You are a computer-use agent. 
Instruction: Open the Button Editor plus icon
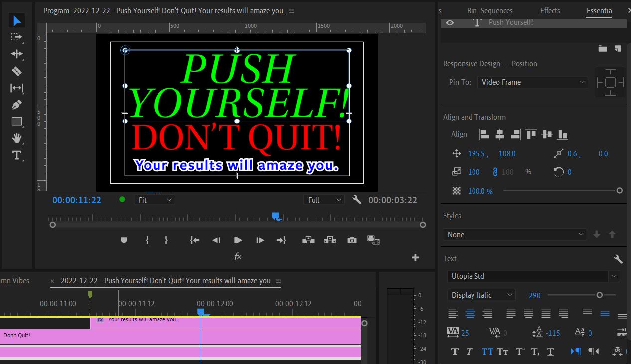point(415,257)
